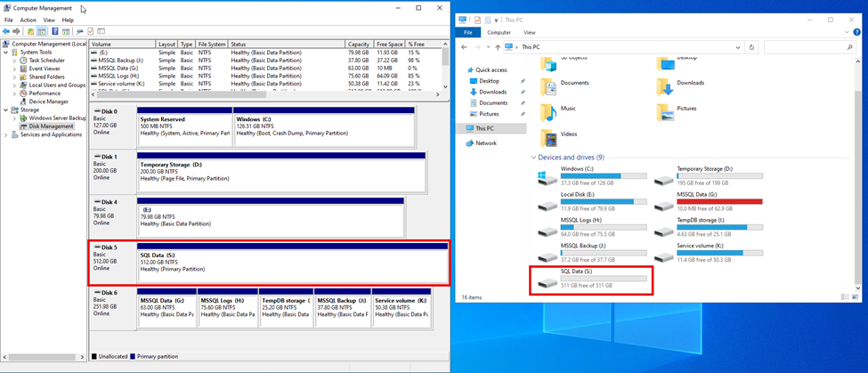Open the Computer ribbon tab
This screenshot has width=868, height=373.
coord(499,33)
